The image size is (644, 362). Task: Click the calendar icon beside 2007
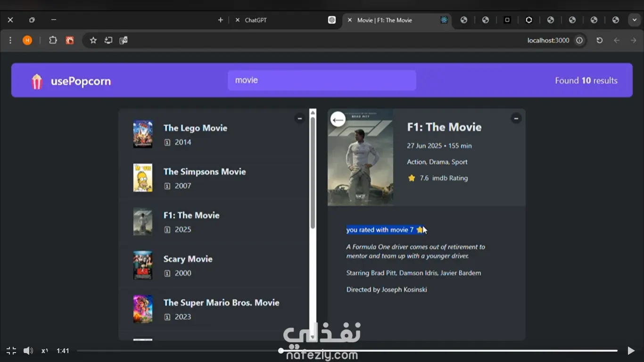[x=167, y=186]
